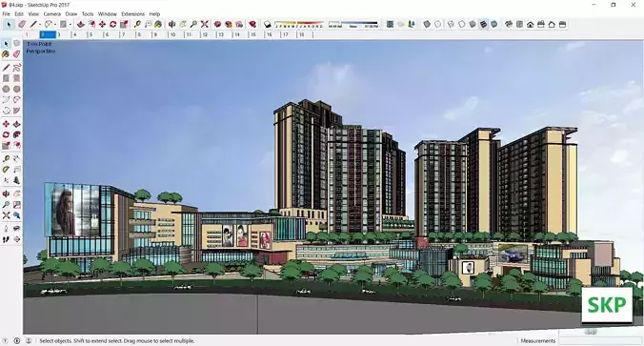
Task: Click the Paint Bucket icon in the top toolbar
Action: [158, 24]
